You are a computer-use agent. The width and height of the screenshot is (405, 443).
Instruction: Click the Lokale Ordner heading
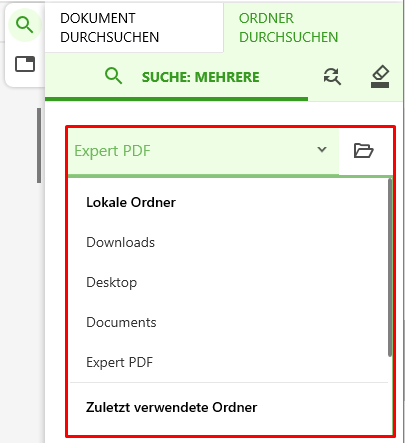[x=131, y=202]
